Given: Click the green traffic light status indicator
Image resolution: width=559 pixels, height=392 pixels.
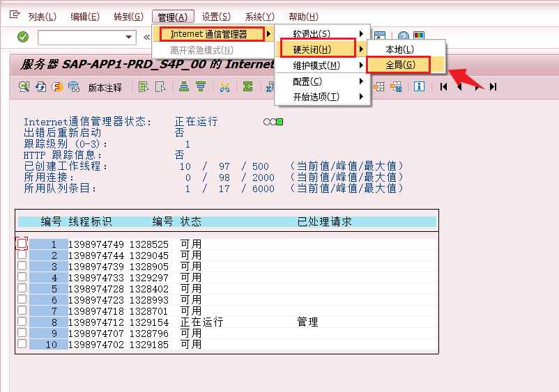Looking at the screenshot, I should 279,122.
